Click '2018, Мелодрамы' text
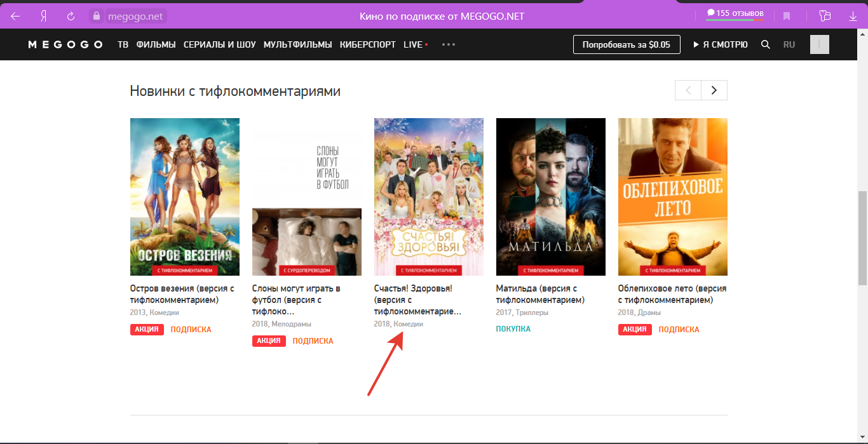The width and height of the screenshot is (868, 444). 281,324
